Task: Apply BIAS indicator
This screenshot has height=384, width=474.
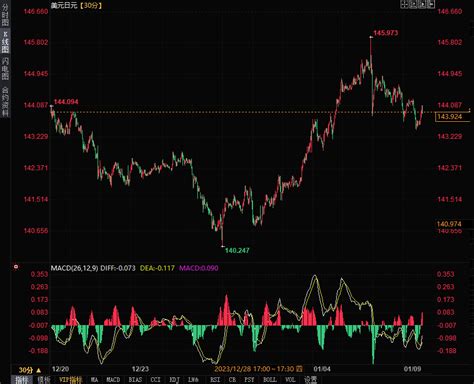Action: click(135, 379)
